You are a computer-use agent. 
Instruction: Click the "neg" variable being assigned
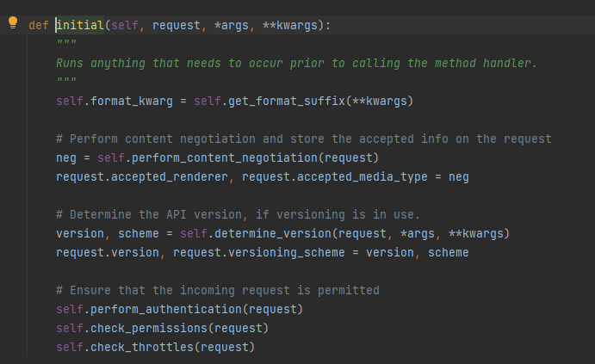66,157
